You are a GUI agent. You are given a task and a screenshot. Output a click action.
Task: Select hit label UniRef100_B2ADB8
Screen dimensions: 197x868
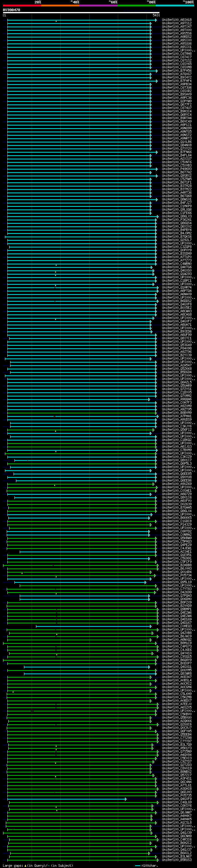[x=176, y=565]
